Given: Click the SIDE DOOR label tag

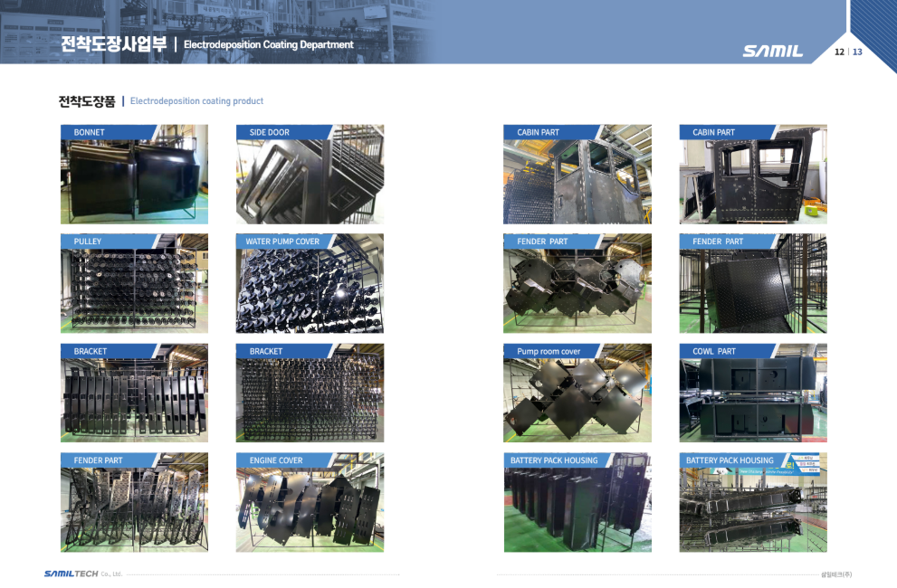Looking at the screenshot, I should [x=270, y=132].
